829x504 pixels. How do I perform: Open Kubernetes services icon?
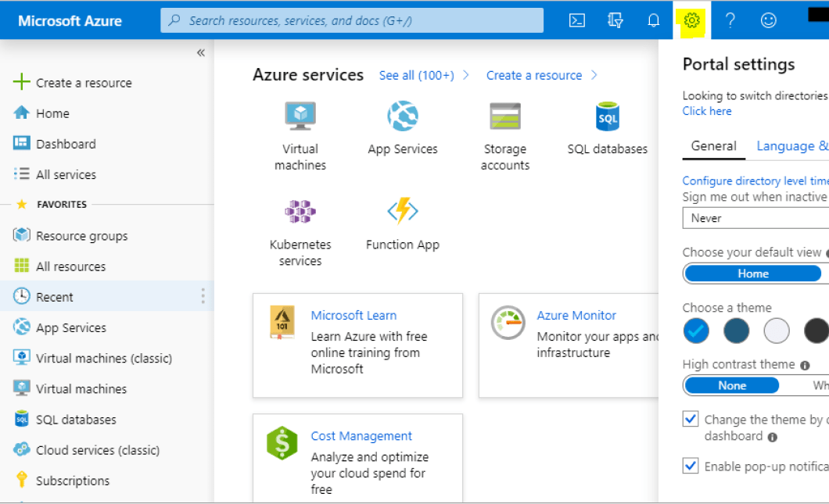tap(300, 211)
